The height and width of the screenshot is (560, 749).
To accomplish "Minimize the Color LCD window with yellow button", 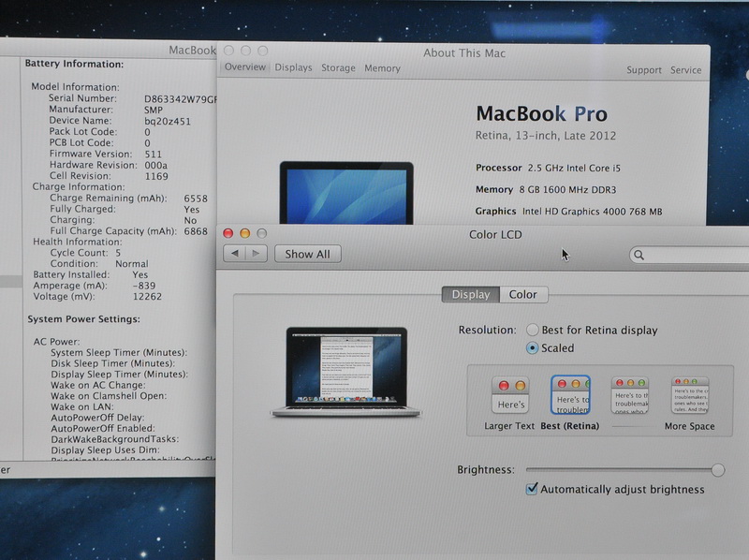I will click(245, 233).
